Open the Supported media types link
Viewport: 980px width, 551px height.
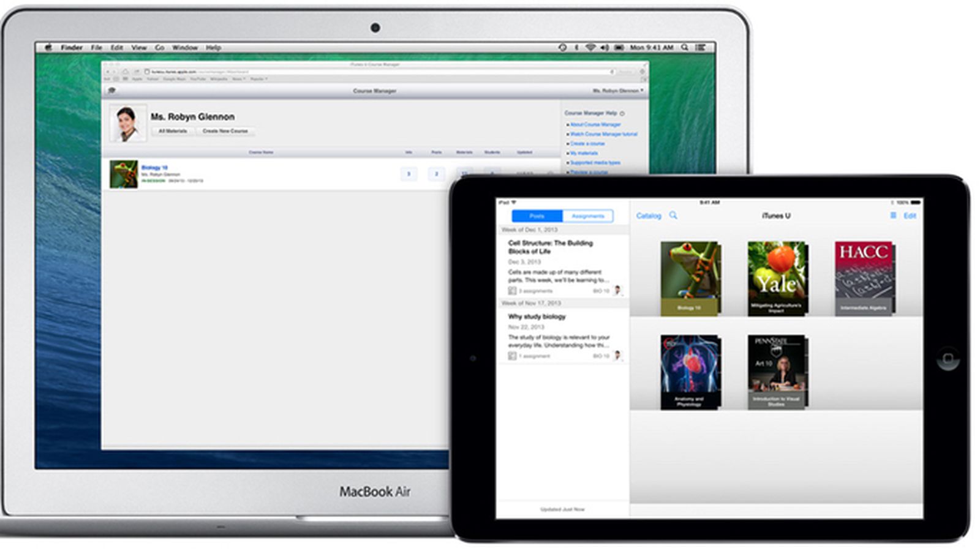point(595,163)
